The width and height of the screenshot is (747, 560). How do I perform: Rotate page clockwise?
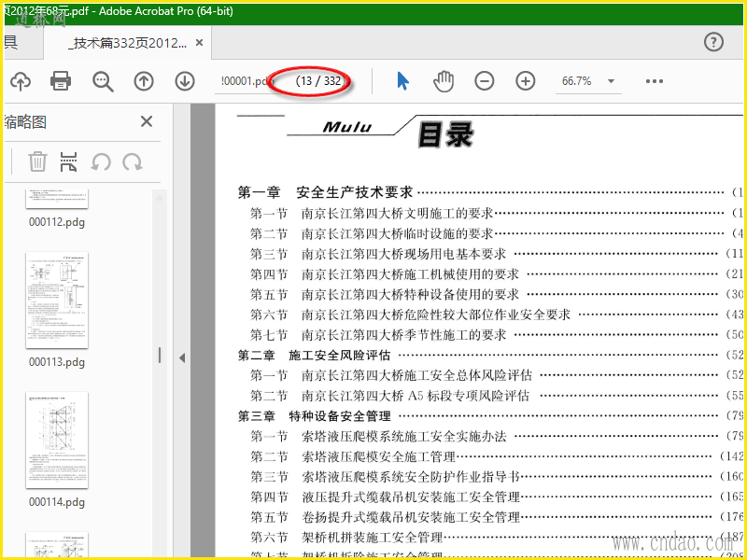coord(133,162)
